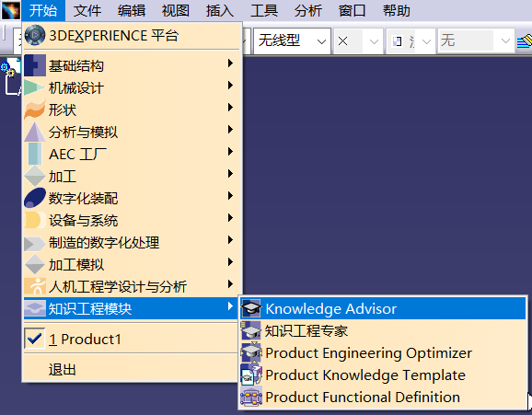Click the 制造的数字化处理 gray arrow icon
Screen dimensions: 532x415
(35, 244)
